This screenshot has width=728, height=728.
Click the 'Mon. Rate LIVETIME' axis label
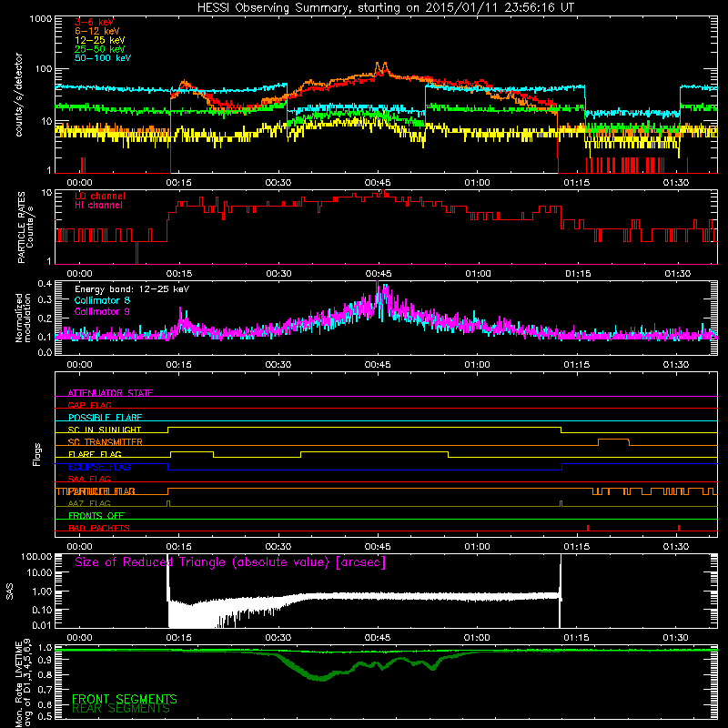18,685
